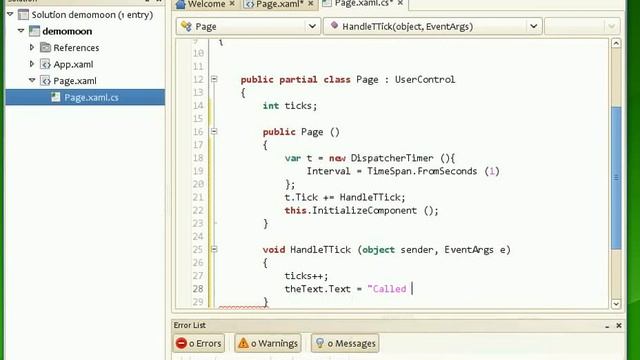The image size is (640, 360).
Task: Click the demomoon project icon
Action: click(x=34, y=31)
